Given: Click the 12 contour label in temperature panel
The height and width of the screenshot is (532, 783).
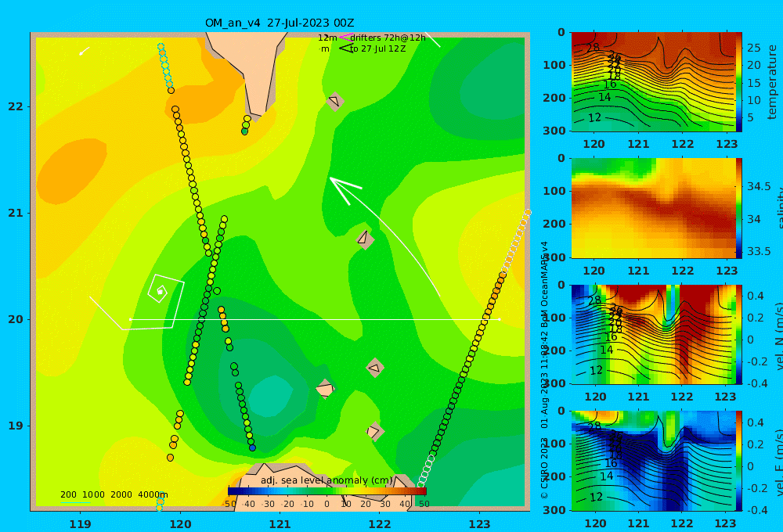Looking at the screenshot, I should (595, 118).
